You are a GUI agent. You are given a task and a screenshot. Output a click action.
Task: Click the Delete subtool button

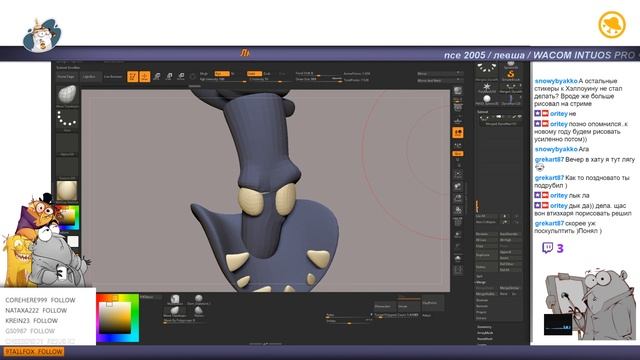point(486,267)
